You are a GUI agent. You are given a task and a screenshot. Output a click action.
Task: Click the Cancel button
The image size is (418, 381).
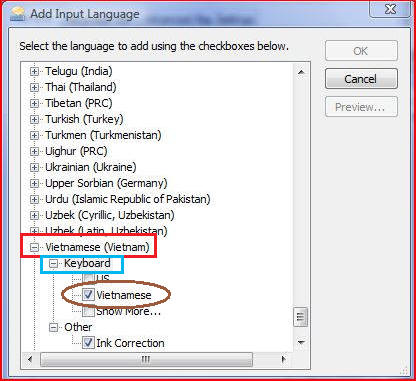pyautogui.click(x=361, y=79)
